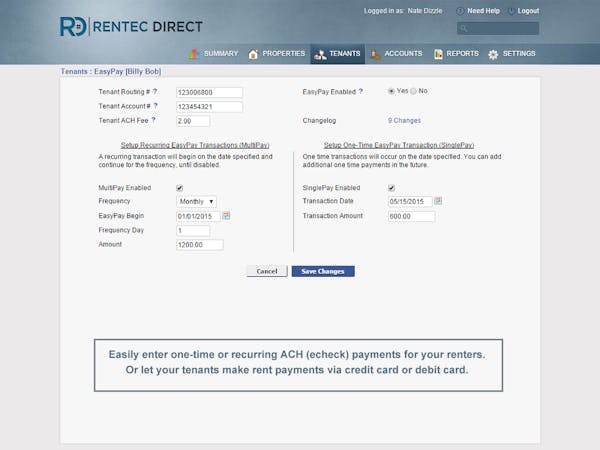Image resolution: width=600 pixels, height=450 pixels.
Task: Click the Logged in as Nate Dizzle text
Action: [403, 11]
